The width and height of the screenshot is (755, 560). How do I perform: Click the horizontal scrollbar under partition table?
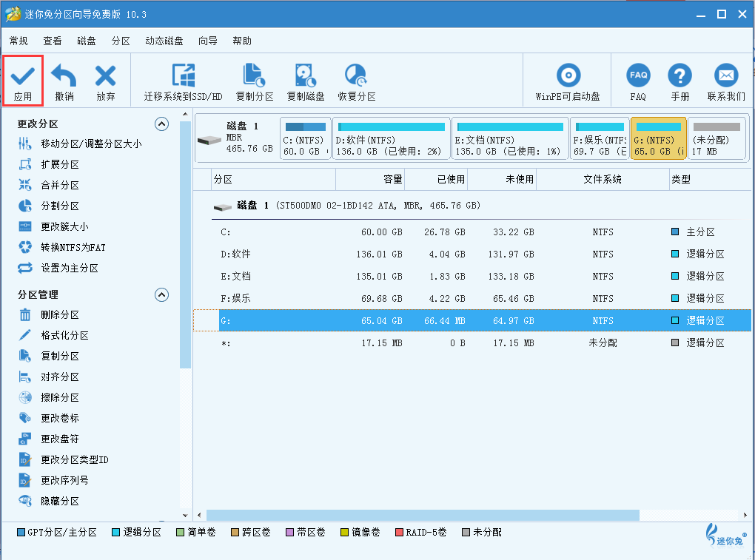[423, 516]
